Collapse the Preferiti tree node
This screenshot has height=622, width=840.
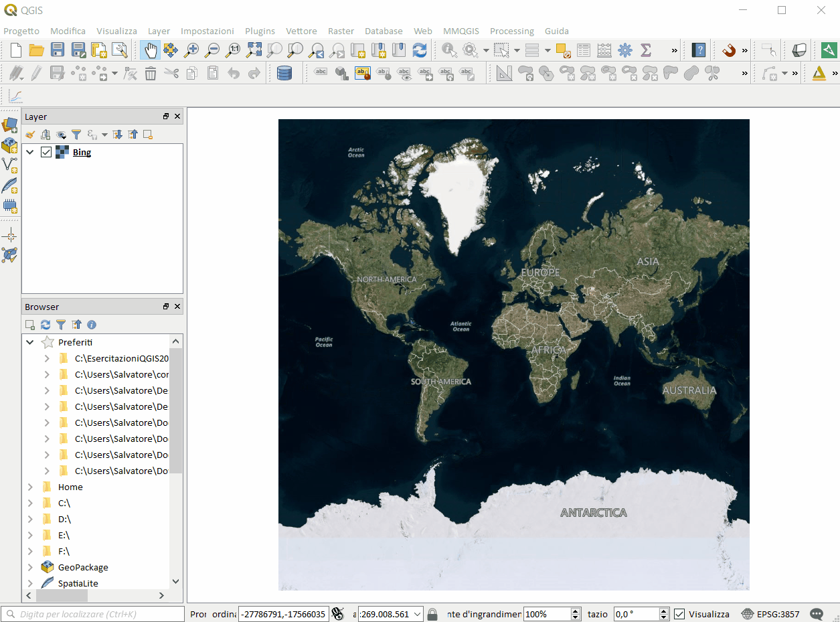(29, 342)
